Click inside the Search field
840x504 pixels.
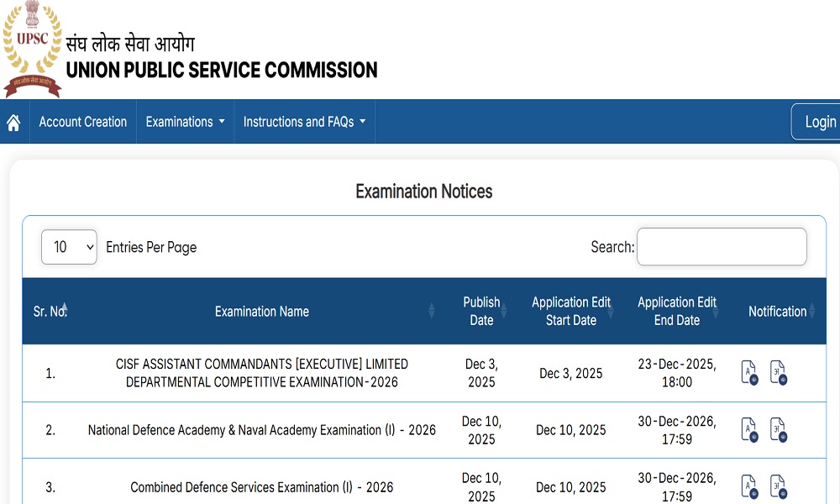pos(721,246)
